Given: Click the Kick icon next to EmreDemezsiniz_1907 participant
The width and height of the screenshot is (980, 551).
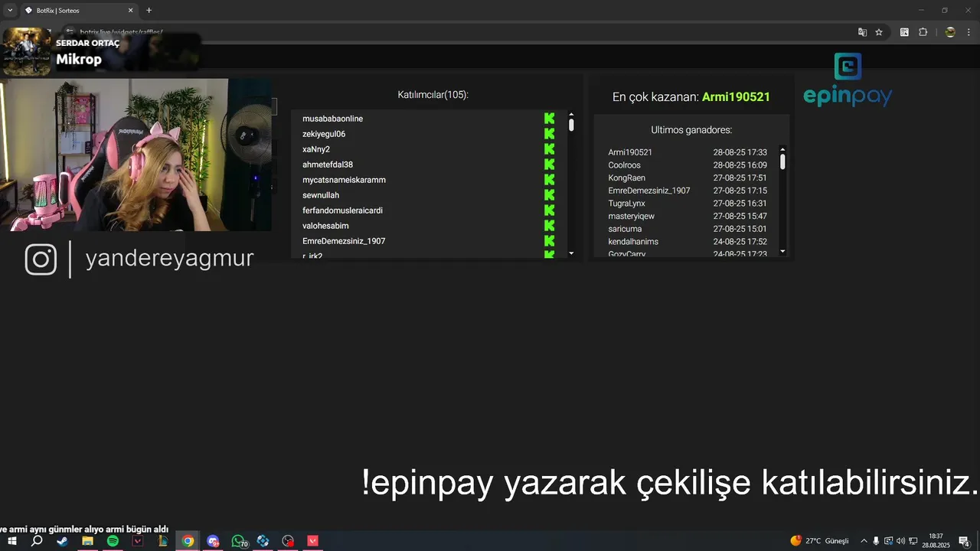Looking at the screenshot, I should click(549, 241).
